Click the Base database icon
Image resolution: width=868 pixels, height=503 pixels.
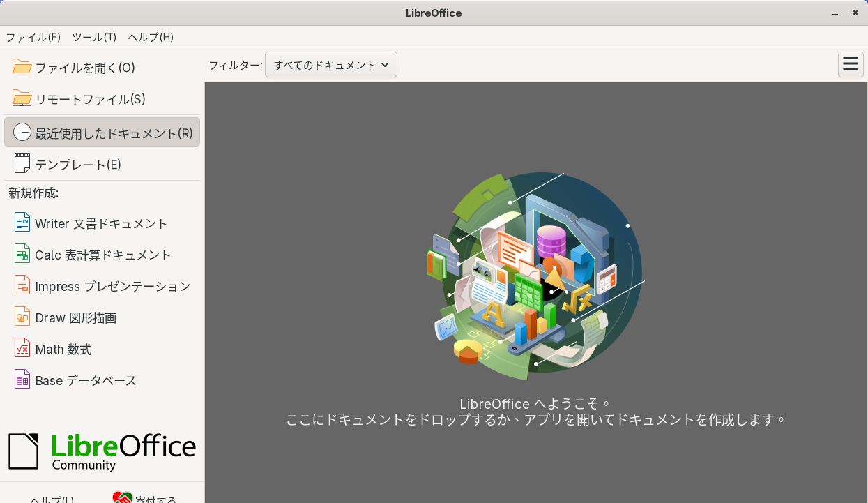coord(22,380)
